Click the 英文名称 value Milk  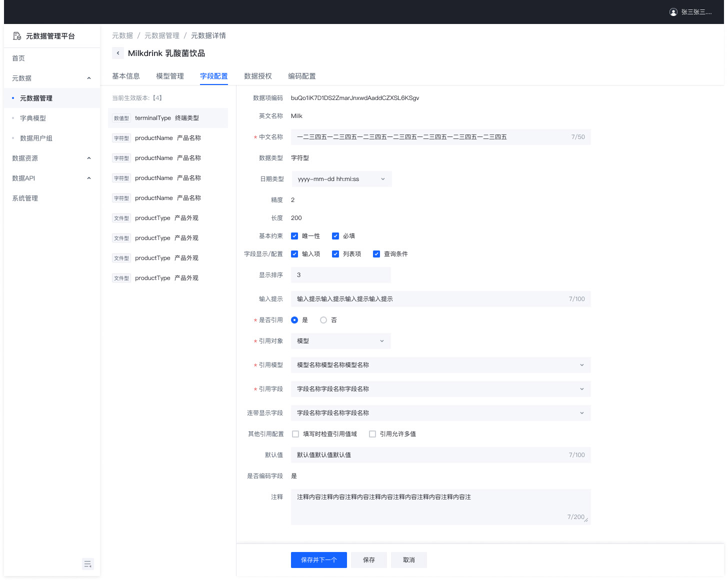(x=296, y=116)
